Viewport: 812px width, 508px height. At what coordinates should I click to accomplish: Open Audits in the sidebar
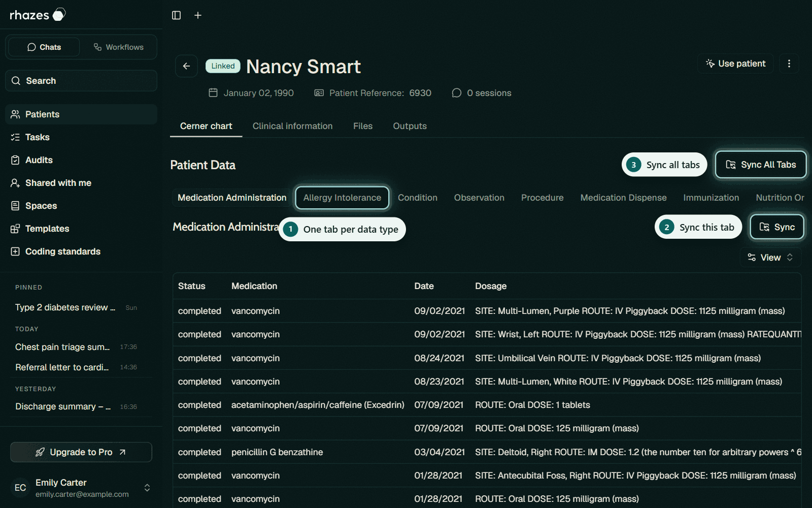[x=81, y=160]
